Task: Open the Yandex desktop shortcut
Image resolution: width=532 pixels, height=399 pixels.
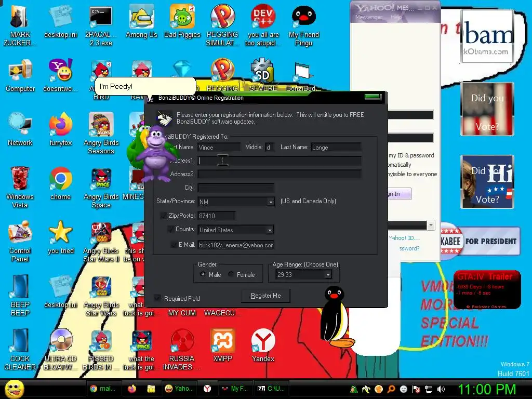Action: click(x=263, y=345)
